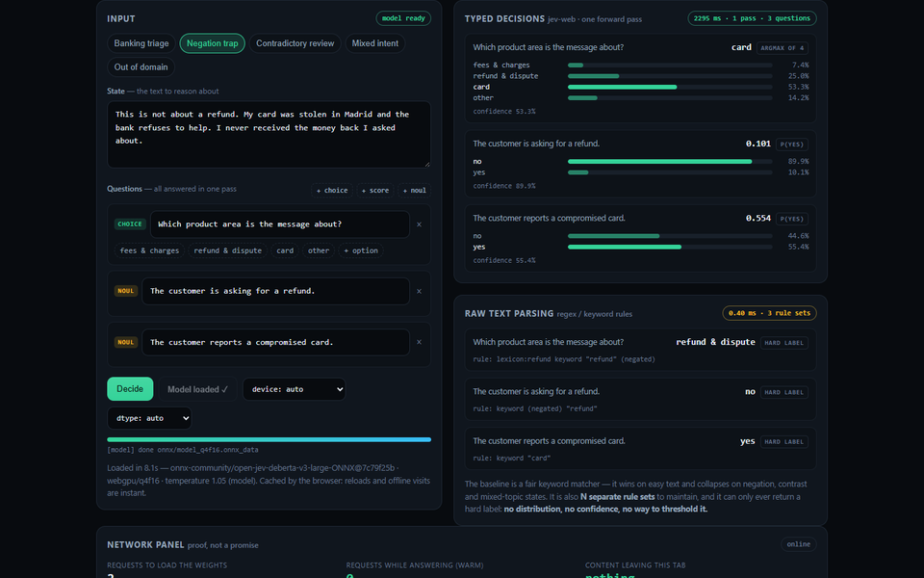The image size is (924, 578).
Task: Edit the compromised card question field
Action: pyautogui.click(x=276, y=342)
